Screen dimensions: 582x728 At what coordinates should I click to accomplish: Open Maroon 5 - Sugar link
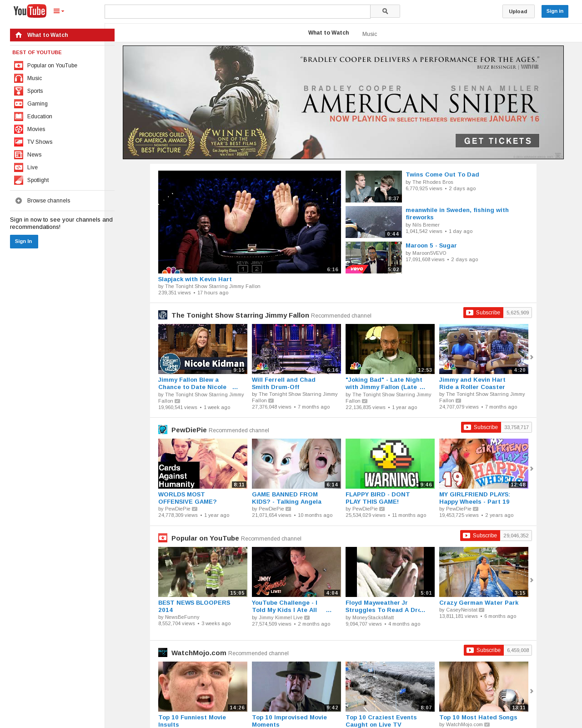click(431, 246)
